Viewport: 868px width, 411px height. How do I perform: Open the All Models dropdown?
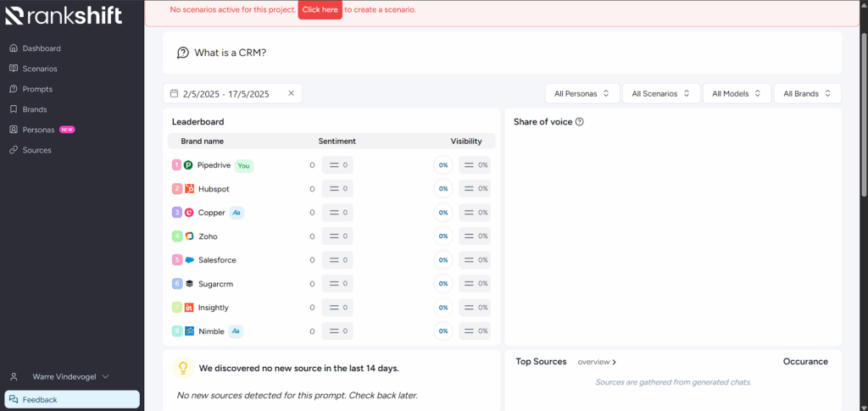coord(737,93)
